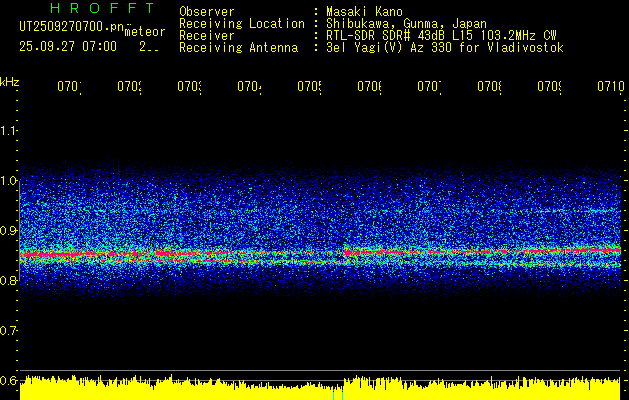Click the 0.9 frequency axis label
The image size is (629, 400).
(x=8, y=230)
